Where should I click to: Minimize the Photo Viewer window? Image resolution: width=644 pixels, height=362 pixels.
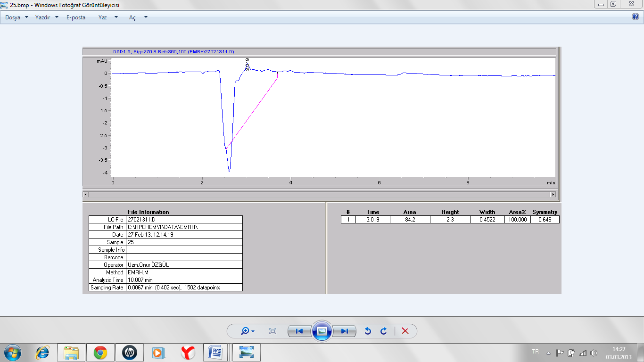tap(601, 4)
